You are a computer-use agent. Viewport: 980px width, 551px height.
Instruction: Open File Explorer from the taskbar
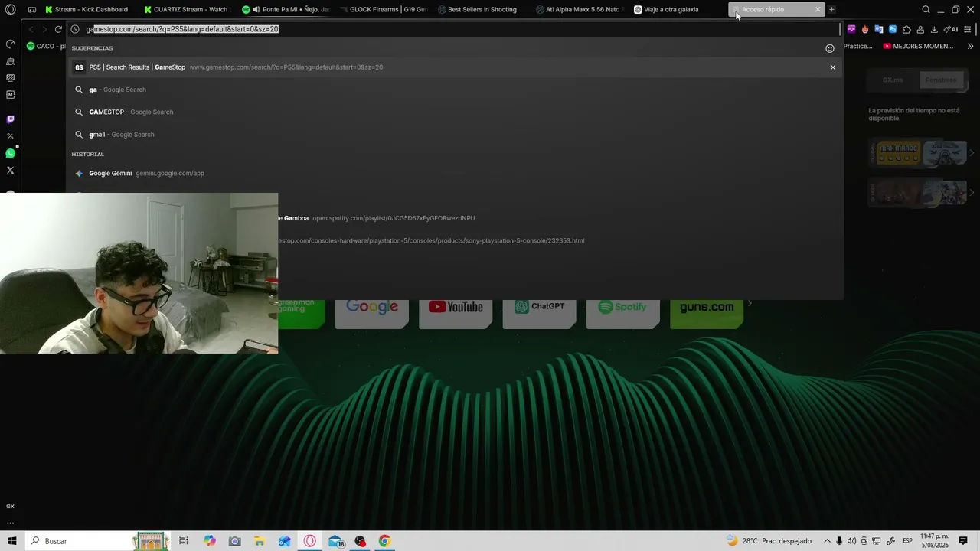pyautogui.click(x=260, y=541)
